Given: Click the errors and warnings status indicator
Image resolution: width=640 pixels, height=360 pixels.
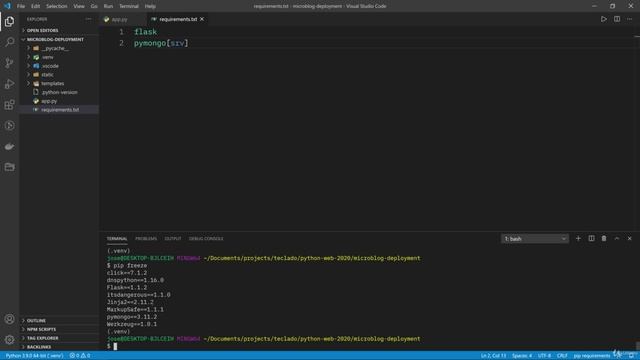Looking at the screenshot, I should tap(80, 356).
